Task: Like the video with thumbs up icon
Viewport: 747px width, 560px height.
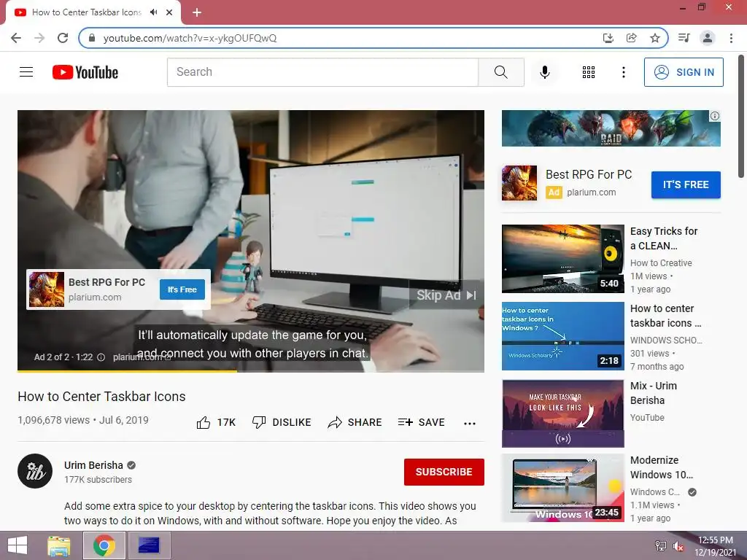Action: click(x=204, y=422)
